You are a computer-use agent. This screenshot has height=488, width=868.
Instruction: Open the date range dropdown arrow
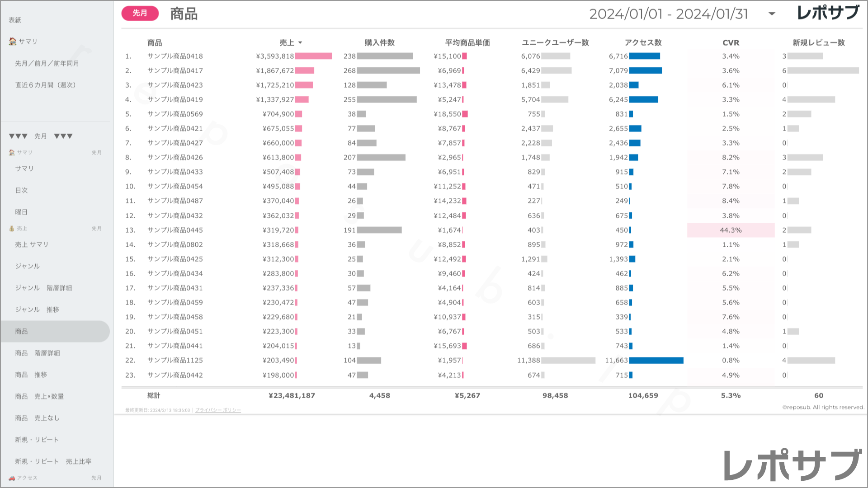[772, 14]
